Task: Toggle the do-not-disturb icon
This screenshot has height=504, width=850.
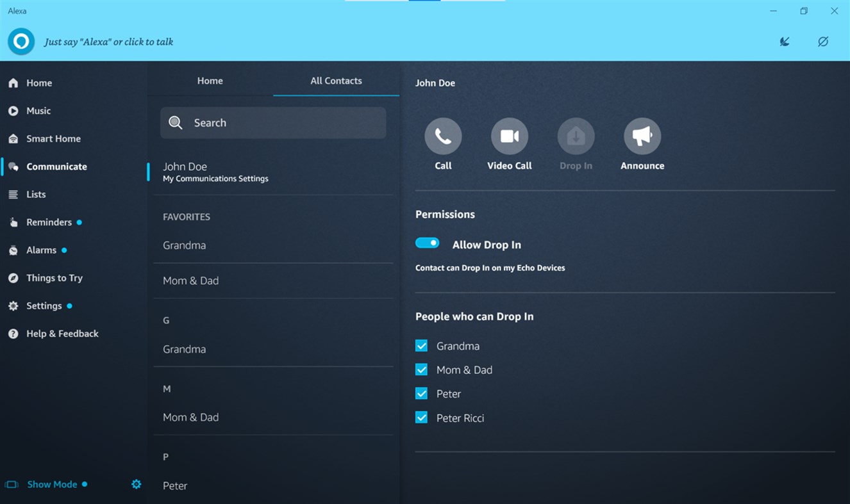Action: tap(822, 41)
